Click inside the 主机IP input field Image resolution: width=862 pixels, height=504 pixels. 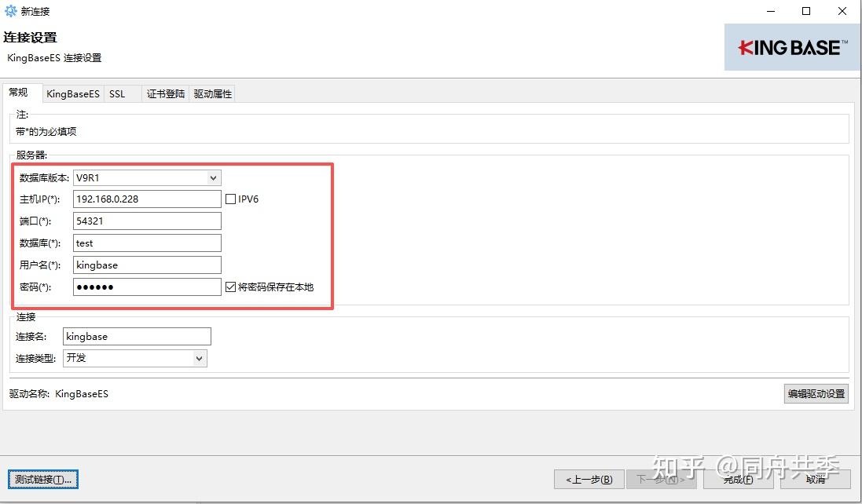[x=146, y=199]
